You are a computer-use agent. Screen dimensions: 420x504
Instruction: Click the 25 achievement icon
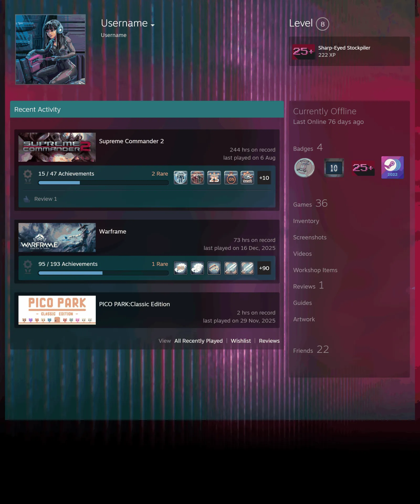tap(214, 178)
